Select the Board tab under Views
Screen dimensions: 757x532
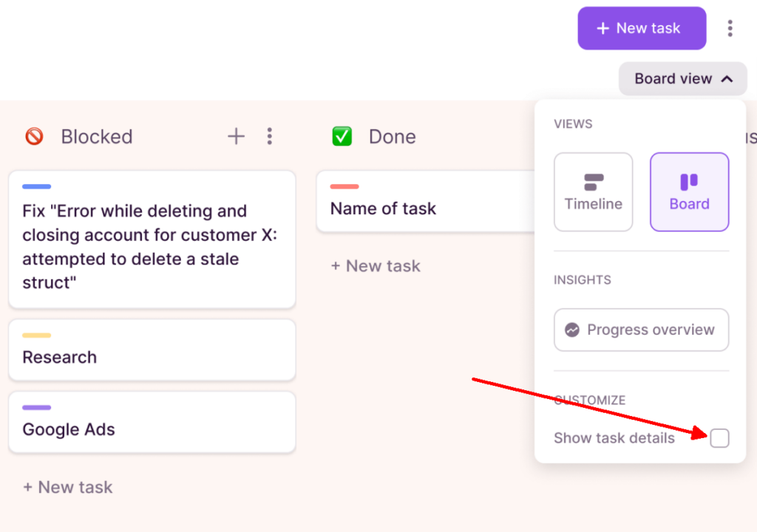689,191
